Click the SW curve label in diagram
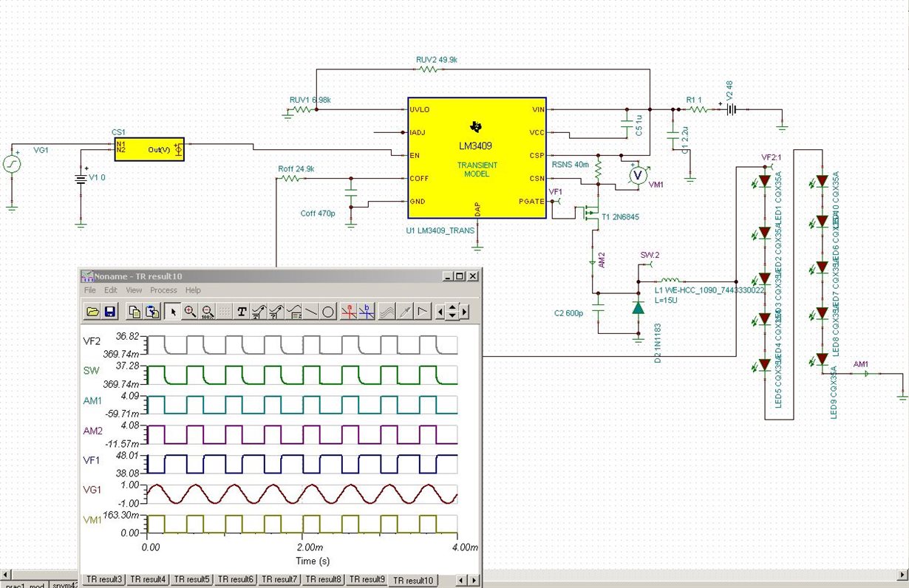This screenshot has height=588, width=909. point(92,371)
